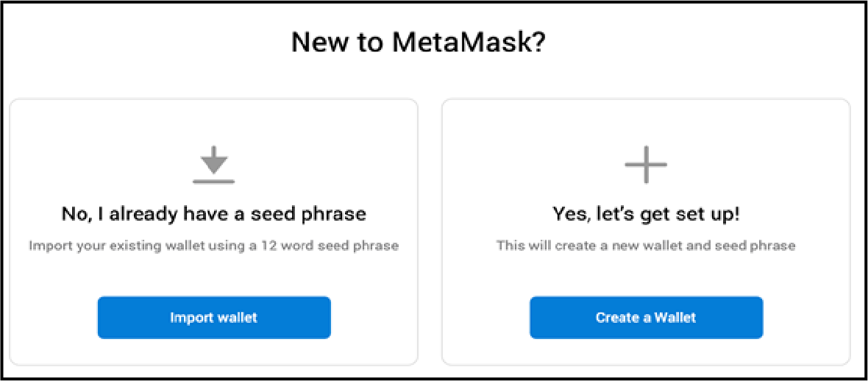868x381 pixels.
Task: Click the horizontal bar beneath the download arrow
Action: (x=213, y=181)
